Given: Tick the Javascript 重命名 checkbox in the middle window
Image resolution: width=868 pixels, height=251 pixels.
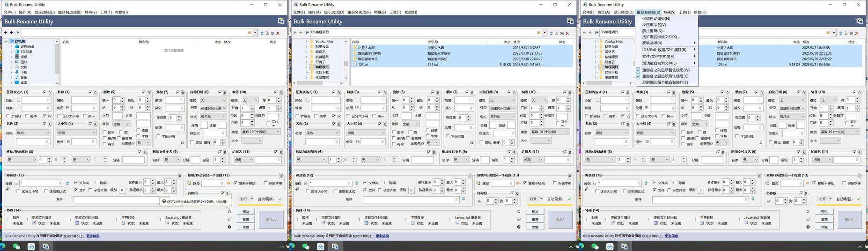Looking at the screenshot, I should 451,218.
